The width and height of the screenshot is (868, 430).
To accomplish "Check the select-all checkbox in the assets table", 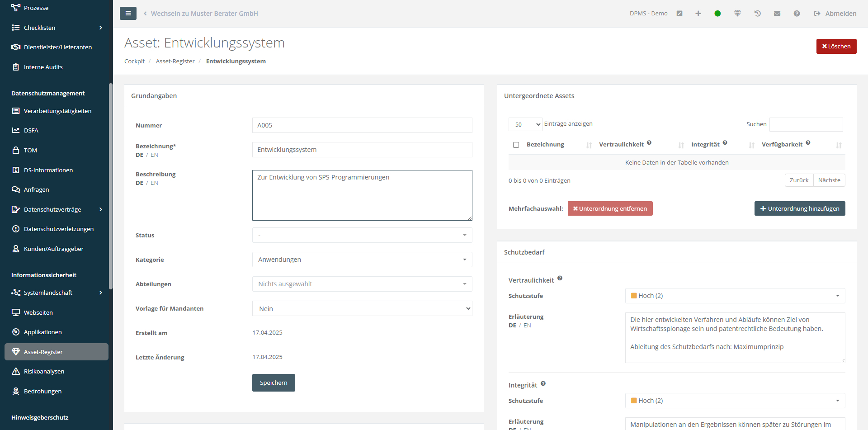I will coord(516,145).
